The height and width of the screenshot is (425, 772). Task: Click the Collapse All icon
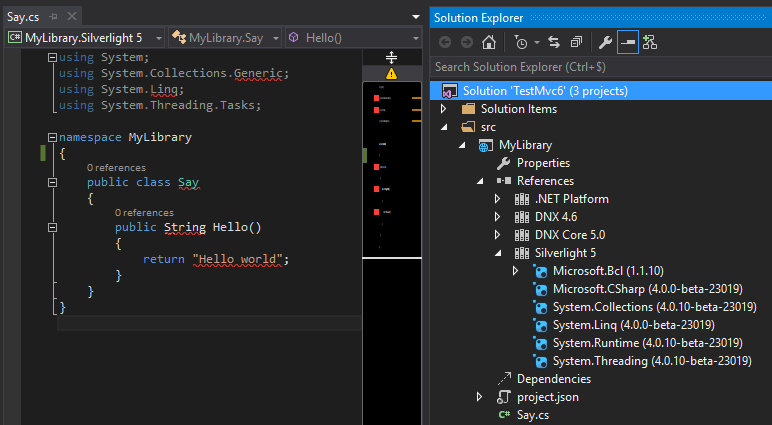click(576, 42)
